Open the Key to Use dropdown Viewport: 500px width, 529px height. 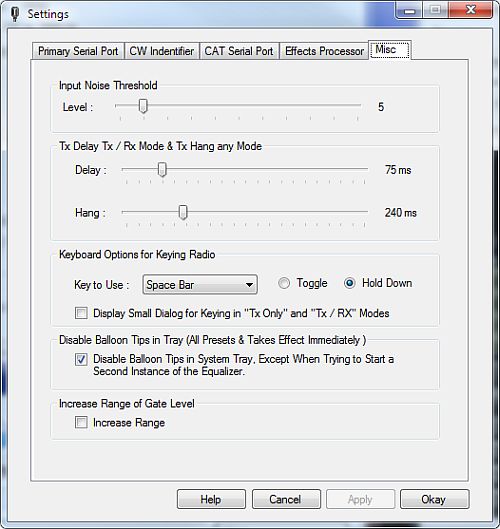(x=200, y=285)
